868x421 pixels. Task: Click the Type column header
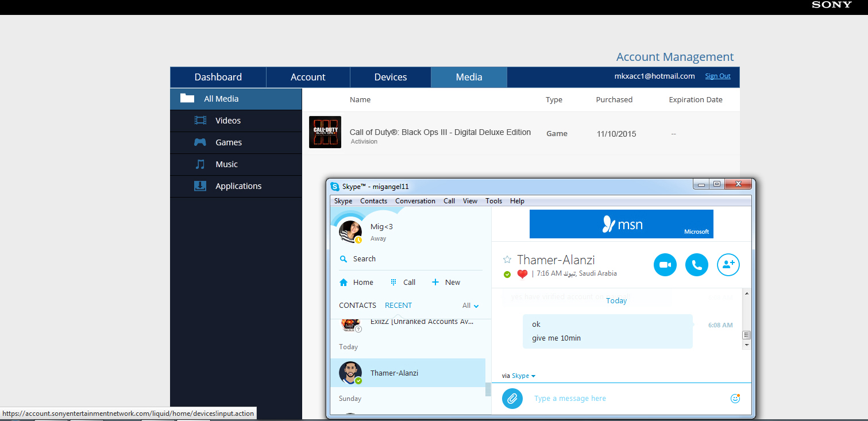554,99
